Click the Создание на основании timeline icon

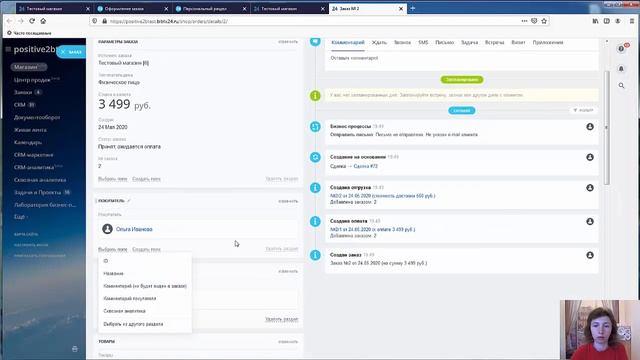pyautogui.click(x=315, y=157)
